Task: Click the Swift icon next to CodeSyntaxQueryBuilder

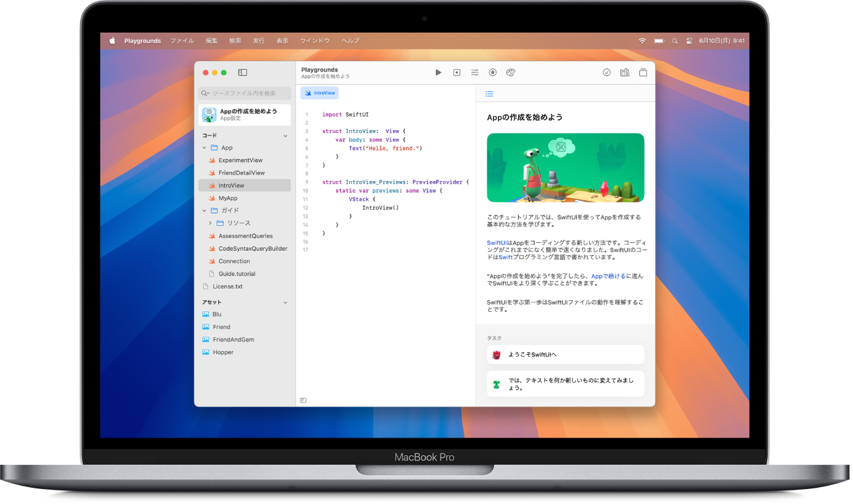Action: tap(212, 249)
